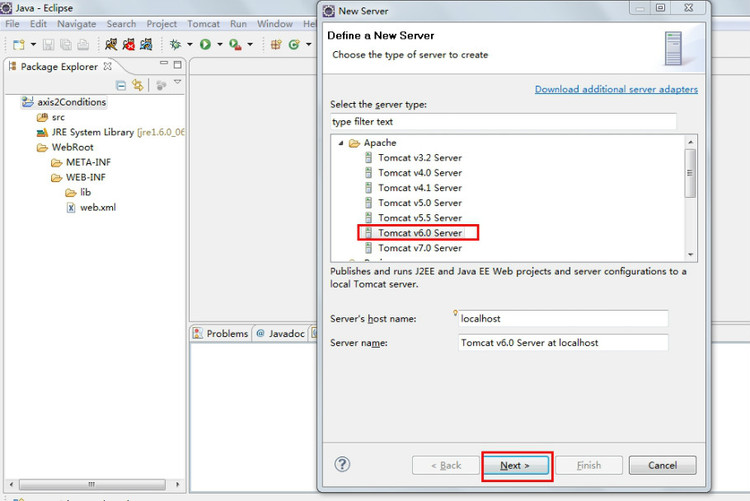The height and width of the screenshot is (501, 750).
Task: Select Tomcat v3.2 Server in the list
Action: coord(414,157)
